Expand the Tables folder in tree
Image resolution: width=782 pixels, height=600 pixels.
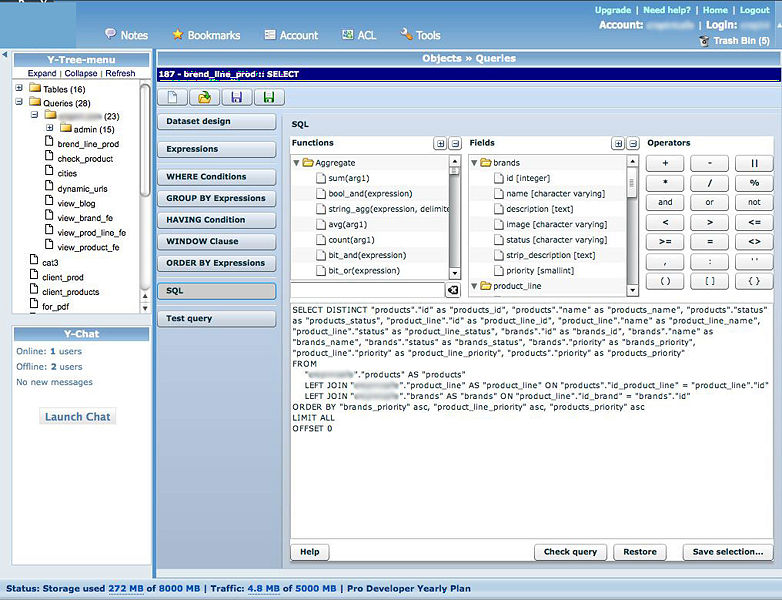(20, 89)
